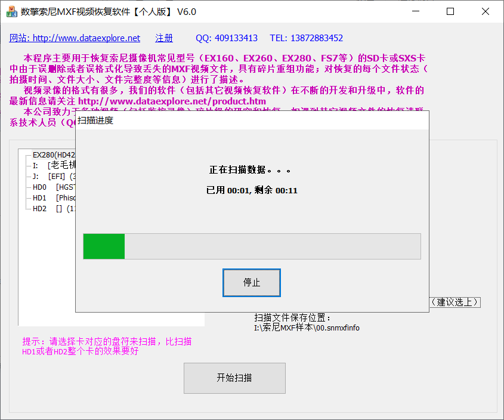Viewport: 504px width, 420px height.
Task: Click the 扫描进度 dialog title
Action: [x=95, y=121]
